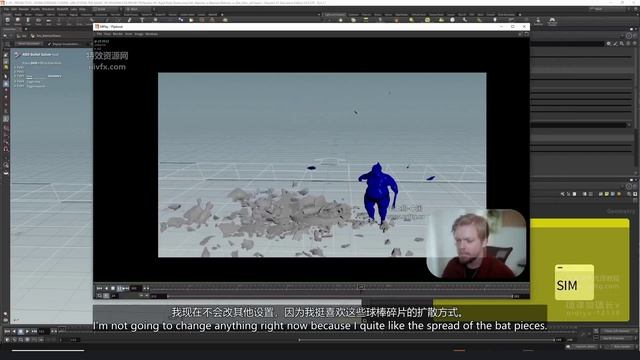Click the MPlay current frame marker on timeline

pos(361,287)
